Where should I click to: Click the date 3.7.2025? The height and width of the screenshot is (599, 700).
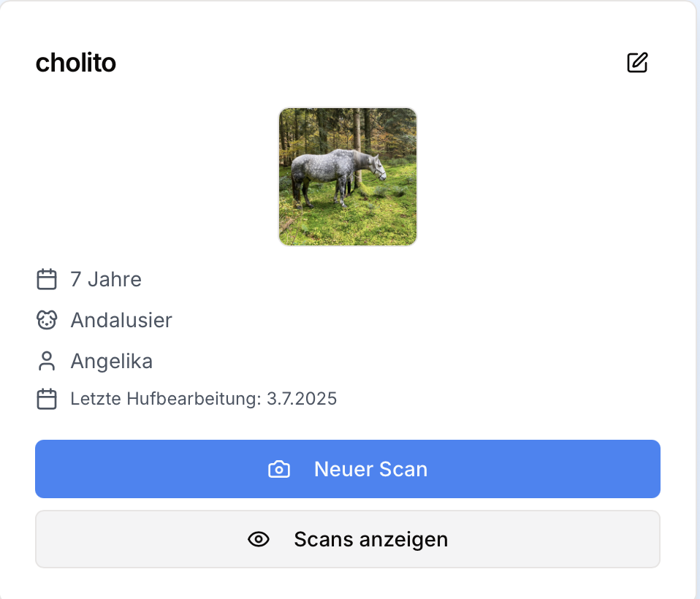[x=302, y=399]
